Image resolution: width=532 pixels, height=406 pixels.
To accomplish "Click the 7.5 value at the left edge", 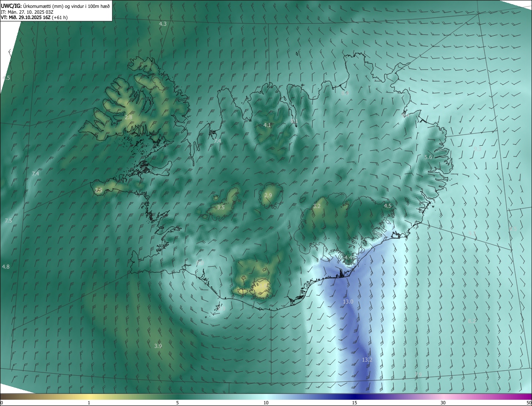I will (x=8, y=220).
